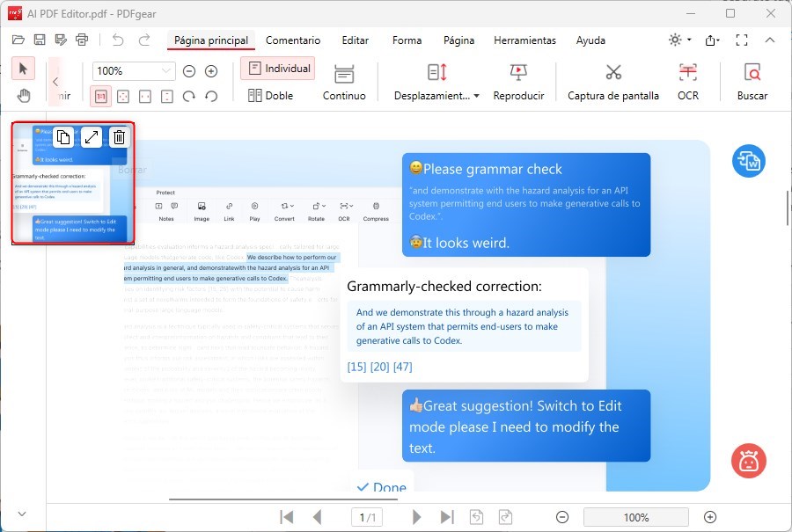Delete the selected page thumbnail

(117, 137)
